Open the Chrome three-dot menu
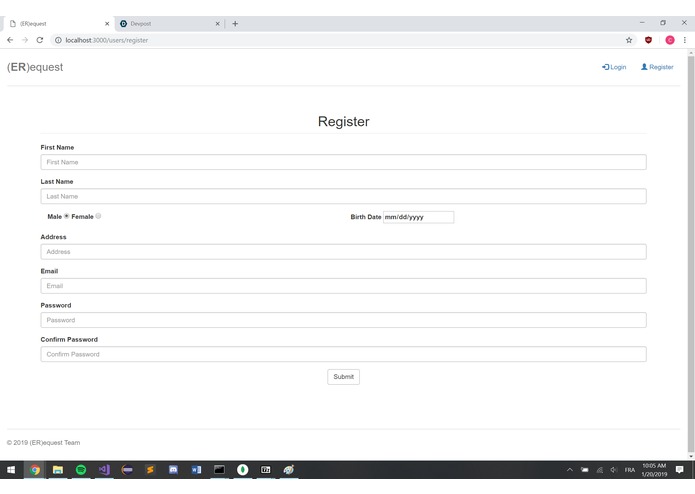 tap(685, 40)
